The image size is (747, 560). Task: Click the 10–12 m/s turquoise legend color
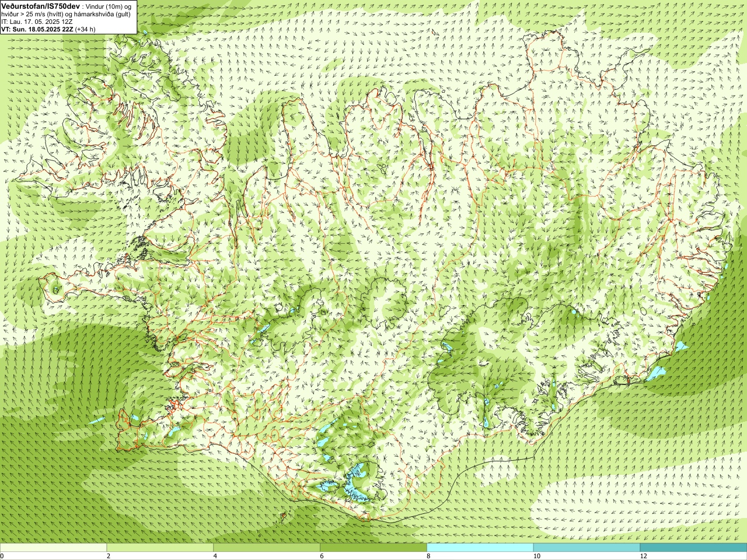click(587, 548)
